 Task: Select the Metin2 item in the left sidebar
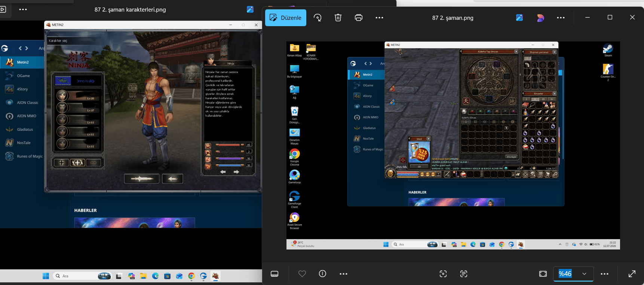22,62
